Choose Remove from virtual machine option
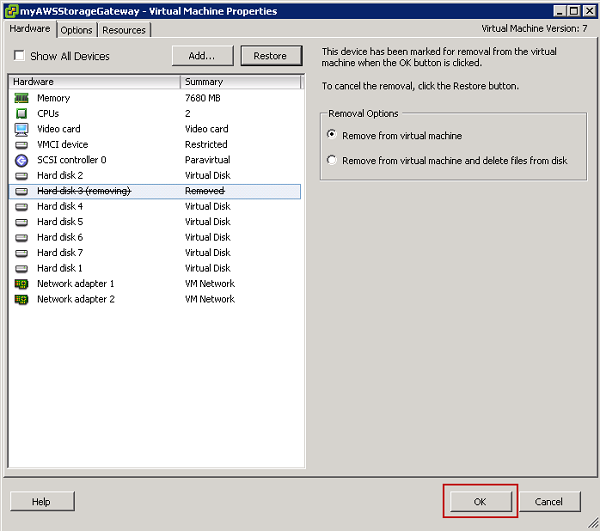600x531 pixels. [333, 135]
